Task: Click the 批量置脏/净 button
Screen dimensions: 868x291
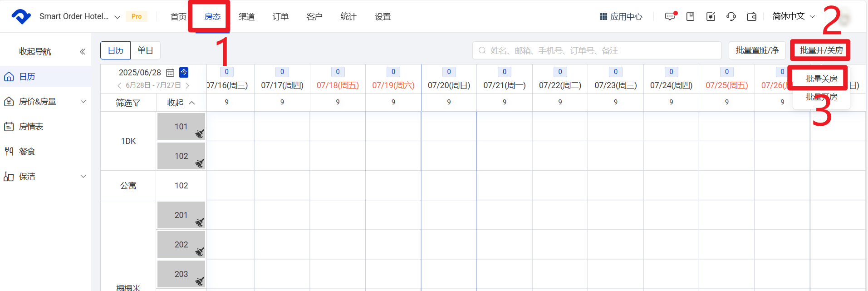Action: (757, 50)
